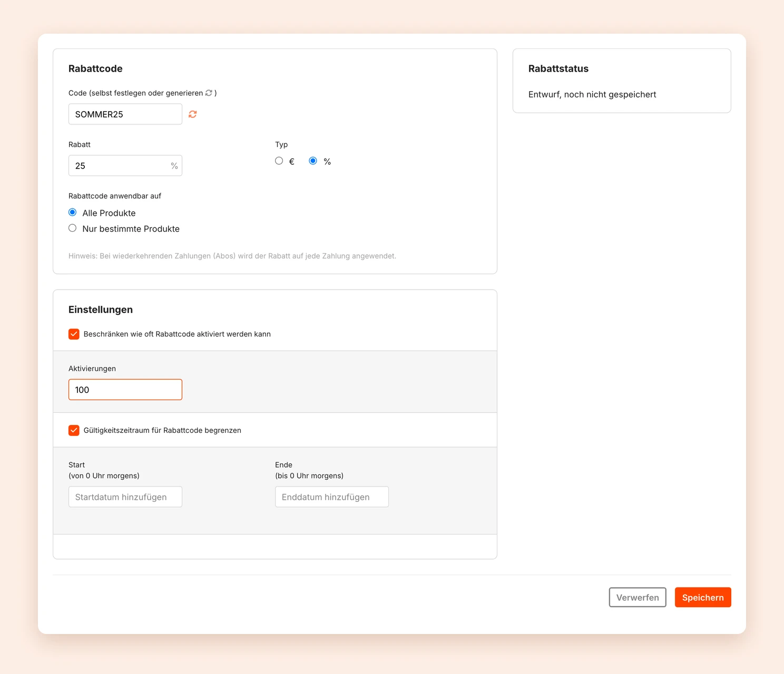Viewport: 784px width, 674px height.
Task: Open the Startdatum hinzufügen date field
Action: click(x=125, y=497)
